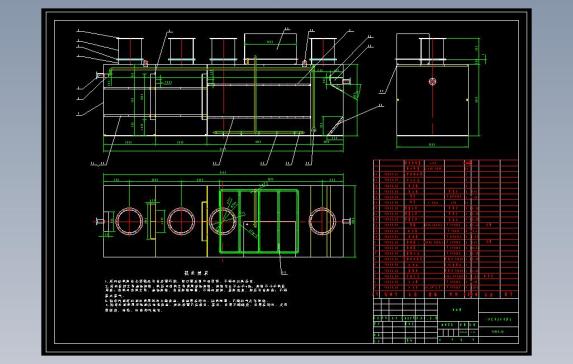573x364 pixels.
Task: Select the wide rectangular box on top of the front elevation
Action: coord(271,48)
